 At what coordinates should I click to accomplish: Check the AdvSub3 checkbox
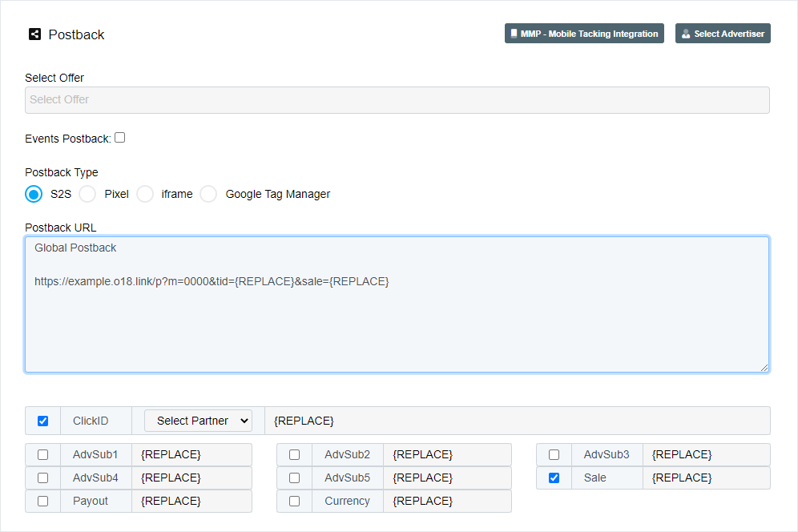pos(554,454)
